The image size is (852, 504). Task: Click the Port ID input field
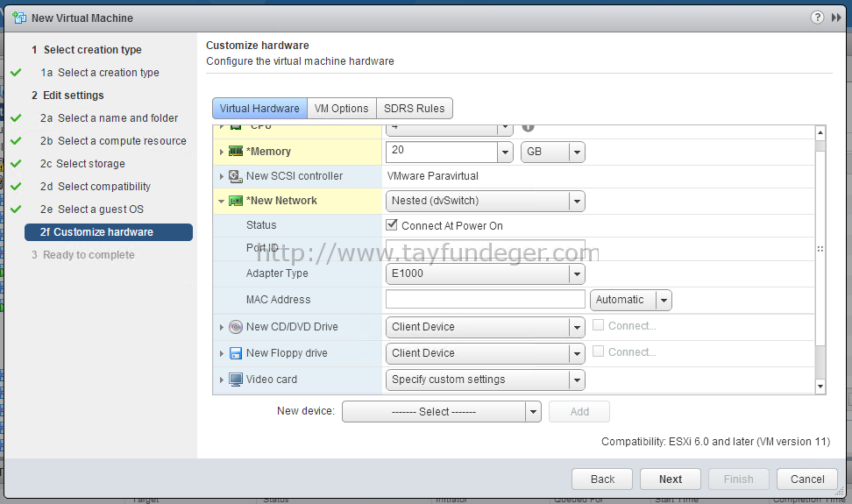pos(486,249)
